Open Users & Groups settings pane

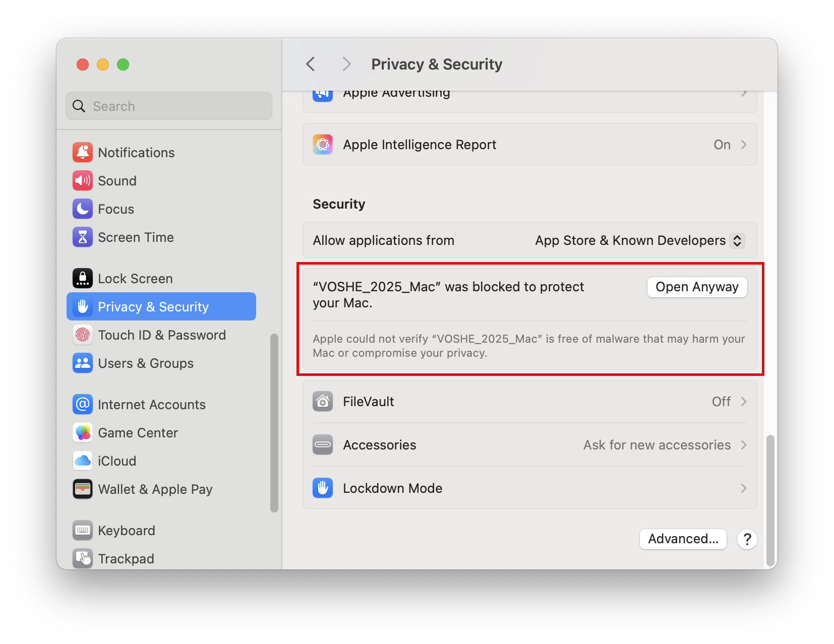pos(145,363)
